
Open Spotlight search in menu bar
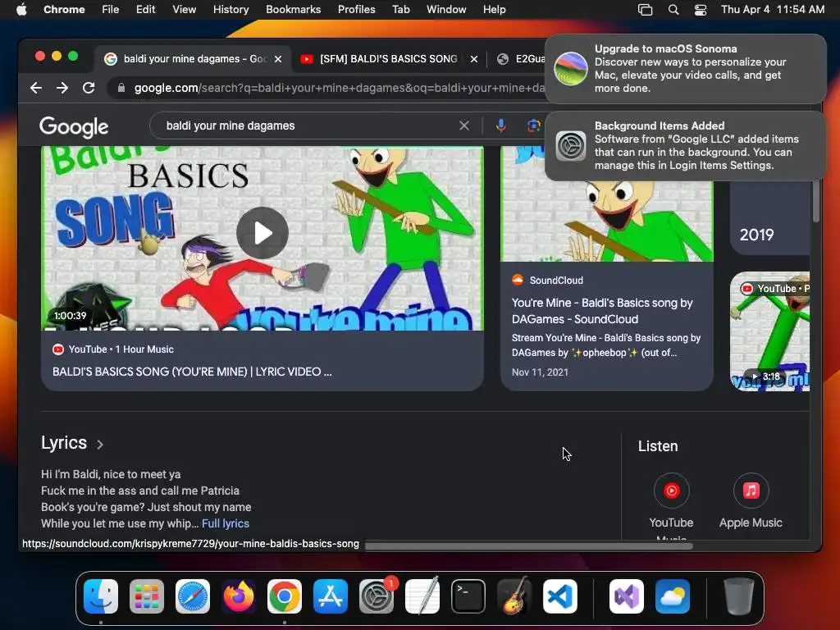(x=673, y=10)
